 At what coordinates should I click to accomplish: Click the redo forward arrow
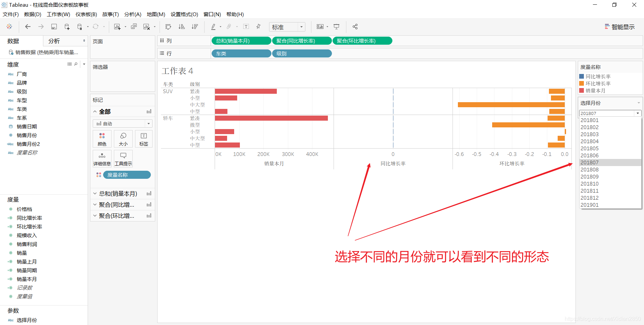click(x=41, y=27)
